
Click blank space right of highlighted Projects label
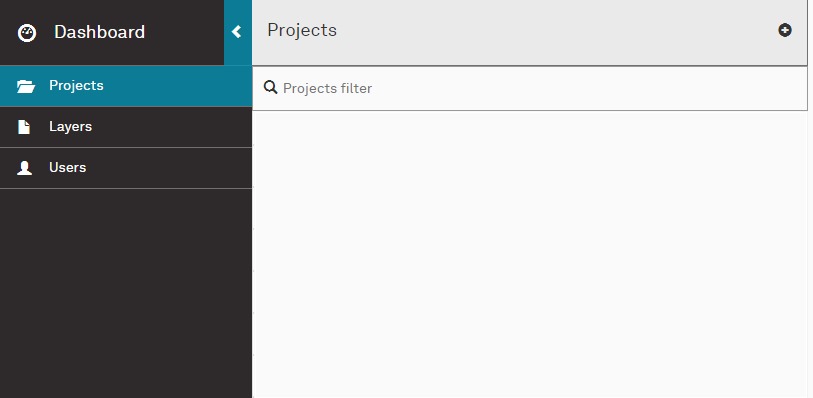178,86
